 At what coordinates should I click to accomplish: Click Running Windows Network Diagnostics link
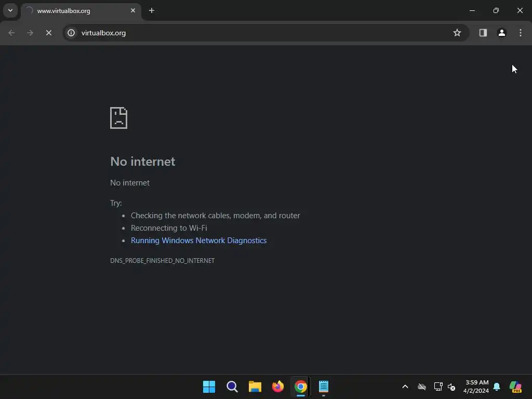[x=198, y=241]
